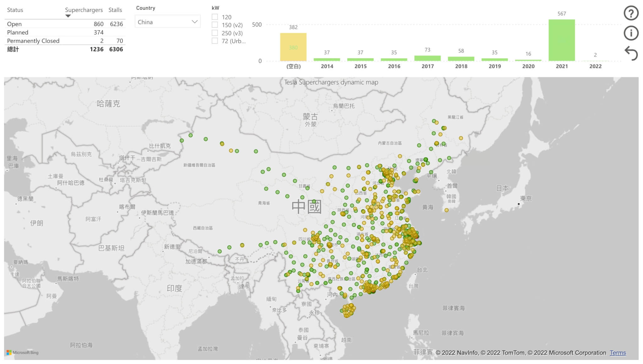Select the 2015 bar in chart

tap(360, 59)
